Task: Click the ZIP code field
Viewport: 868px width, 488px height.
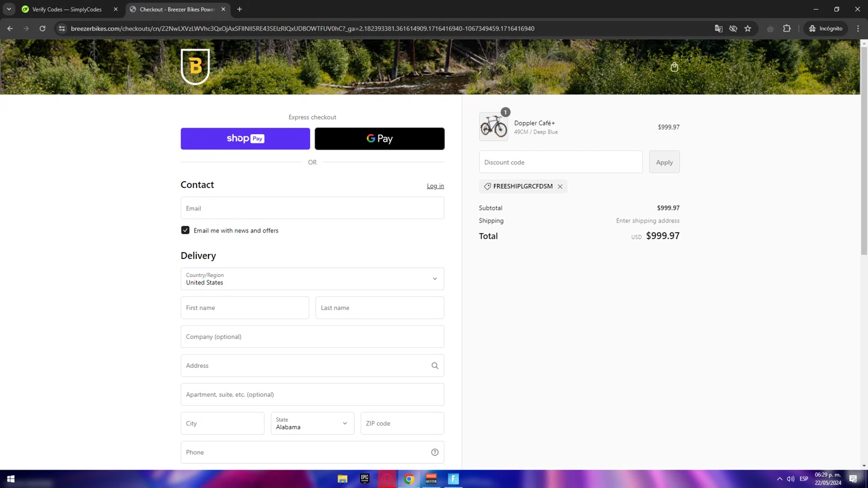Action: 402,423
